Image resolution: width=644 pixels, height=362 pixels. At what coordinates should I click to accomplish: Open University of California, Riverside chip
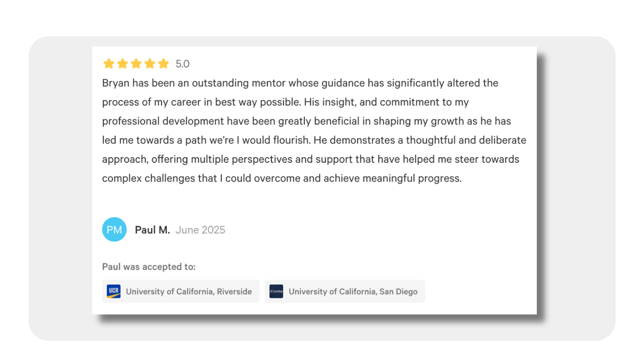pyautogui.click(x=180, y=291)
